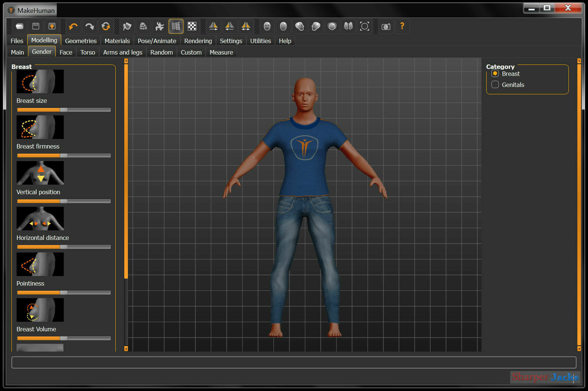Apply symmetry with the right-pointing arrow
Viewport: 588px width, 391px height.
click(213, 26)
